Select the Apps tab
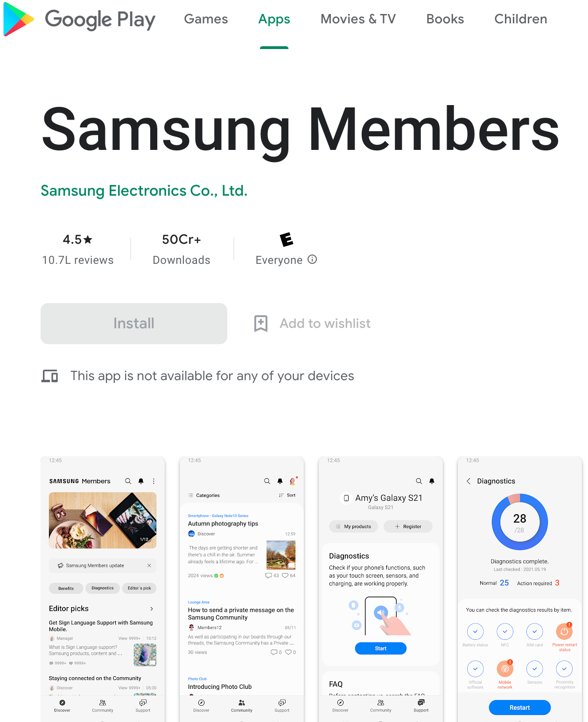Image resolution: width=588 pixels, height=722 pixels. pos(274,19)
